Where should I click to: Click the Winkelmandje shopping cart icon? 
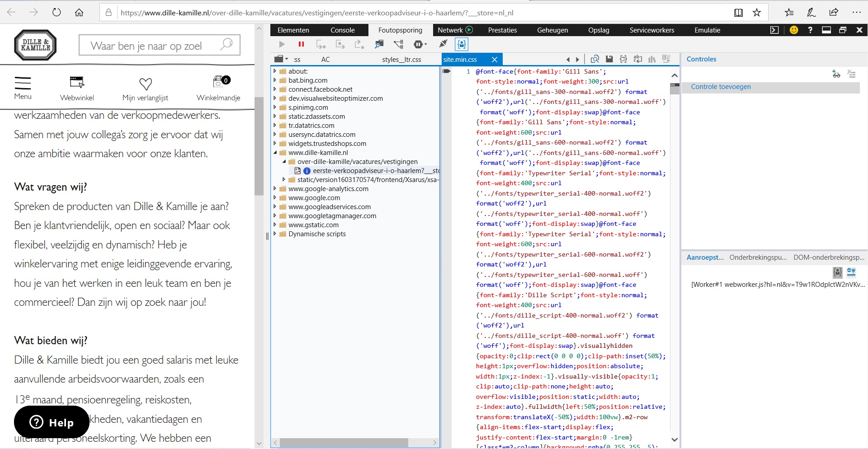pyautogui.click(x=219, y=82)
